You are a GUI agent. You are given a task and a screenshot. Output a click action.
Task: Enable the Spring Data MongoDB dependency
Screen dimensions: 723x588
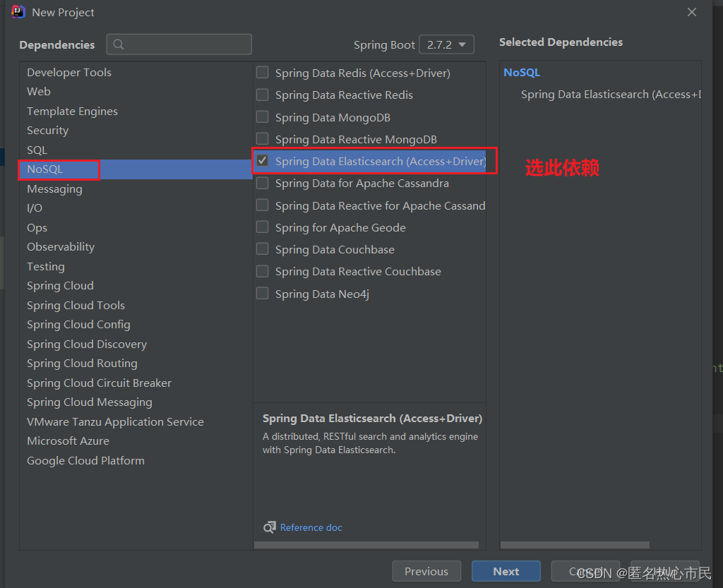[262, 116]
